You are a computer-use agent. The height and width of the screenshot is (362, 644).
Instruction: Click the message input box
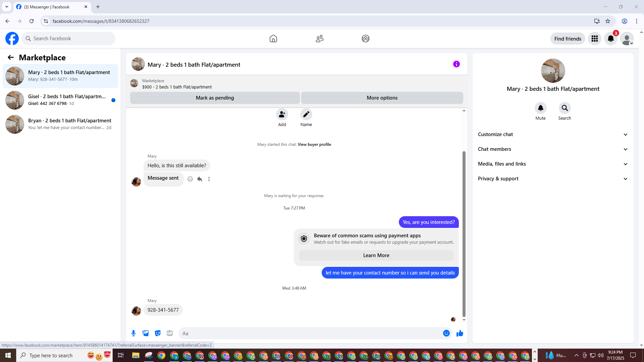click(310, 333)
